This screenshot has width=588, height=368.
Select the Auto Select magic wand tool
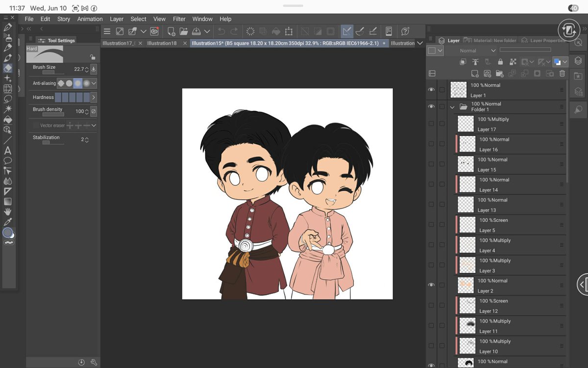pyautogui.click(x=7, y=109)
